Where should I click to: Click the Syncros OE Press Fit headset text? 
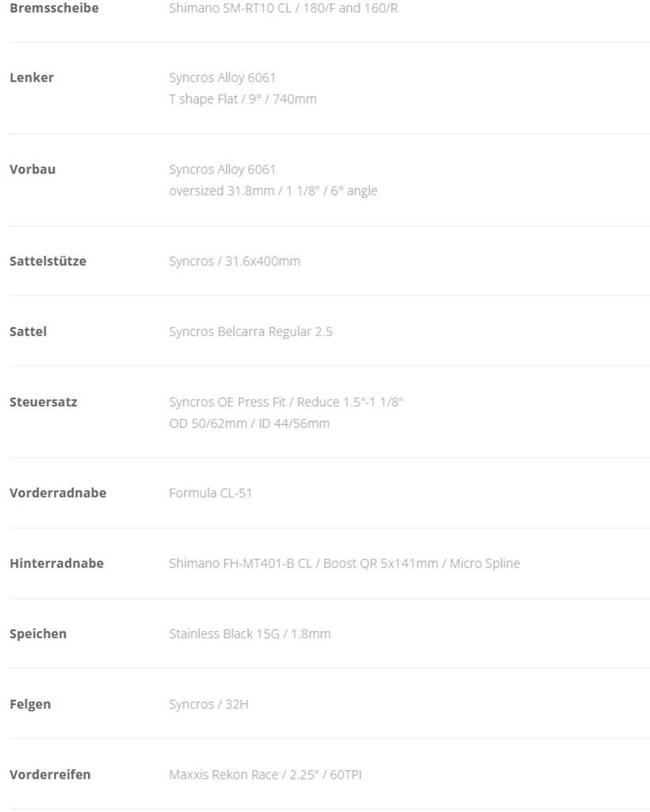[286, 402]
